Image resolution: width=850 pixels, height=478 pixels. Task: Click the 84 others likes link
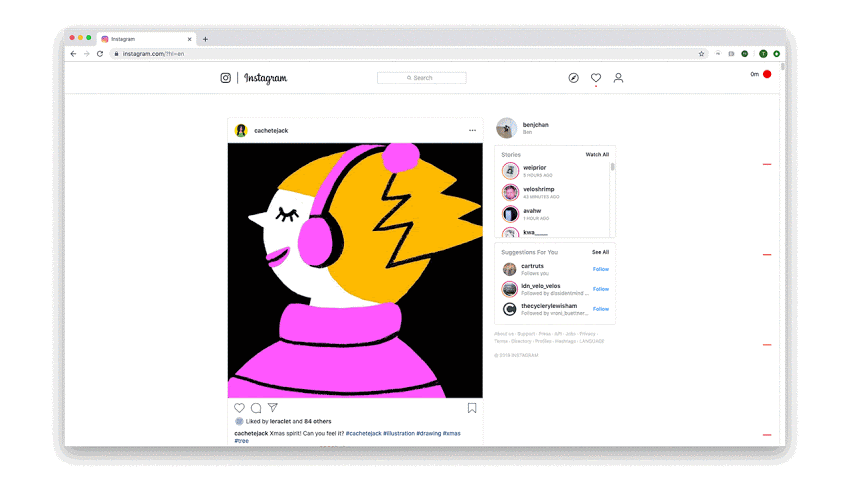[318, 422]
